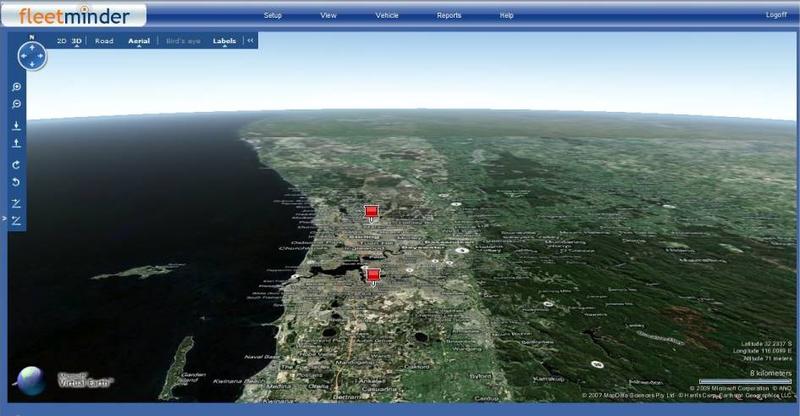Click the Microsoft Corporation copyright text
The image size is (800, 416).
coord(729,388)
